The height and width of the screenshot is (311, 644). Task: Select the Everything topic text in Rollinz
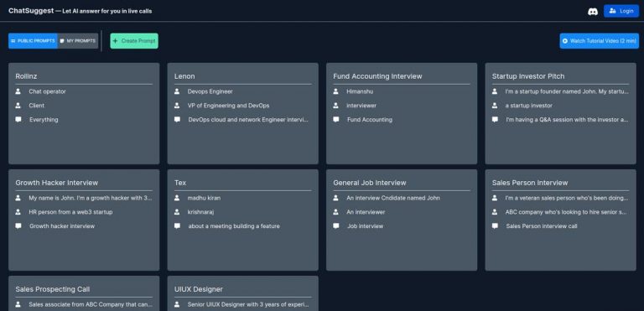[x=44, y=120]
